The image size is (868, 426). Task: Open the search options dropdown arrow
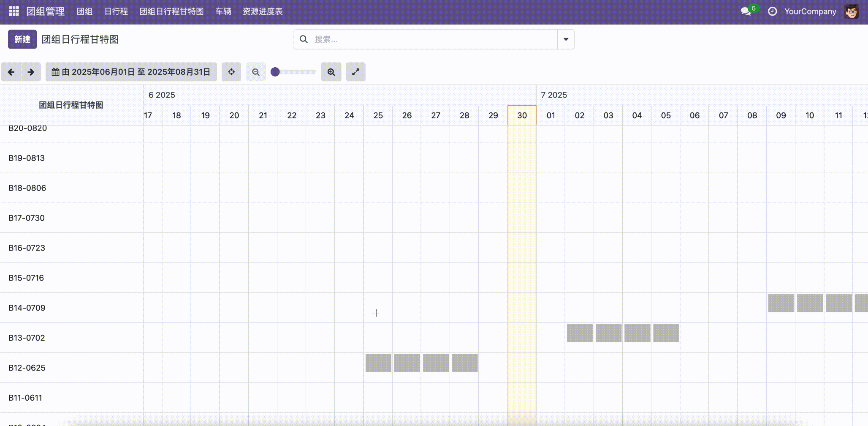(x=566, y=39)
